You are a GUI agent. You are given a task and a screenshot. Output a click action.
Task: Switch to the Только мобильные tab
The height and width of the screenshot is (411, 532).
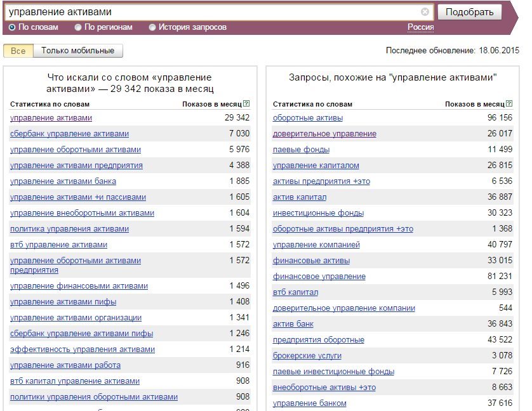point(77,51)
